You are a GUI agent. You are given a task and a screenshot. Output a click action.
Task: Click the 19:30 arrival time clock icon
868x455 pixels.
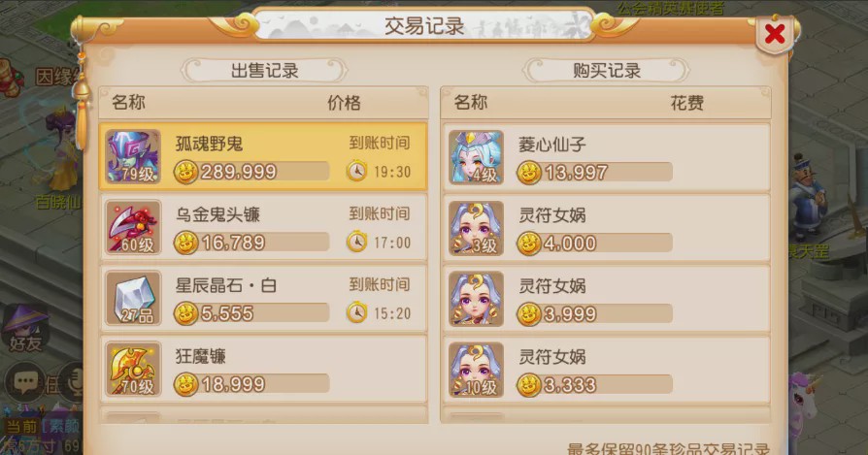356,172
